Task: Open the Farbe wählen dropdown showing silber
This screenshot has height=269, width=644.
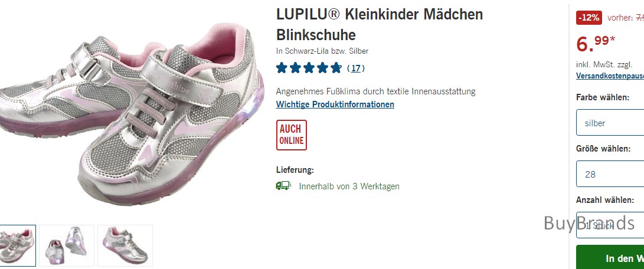Action: (x=610, y=122)
